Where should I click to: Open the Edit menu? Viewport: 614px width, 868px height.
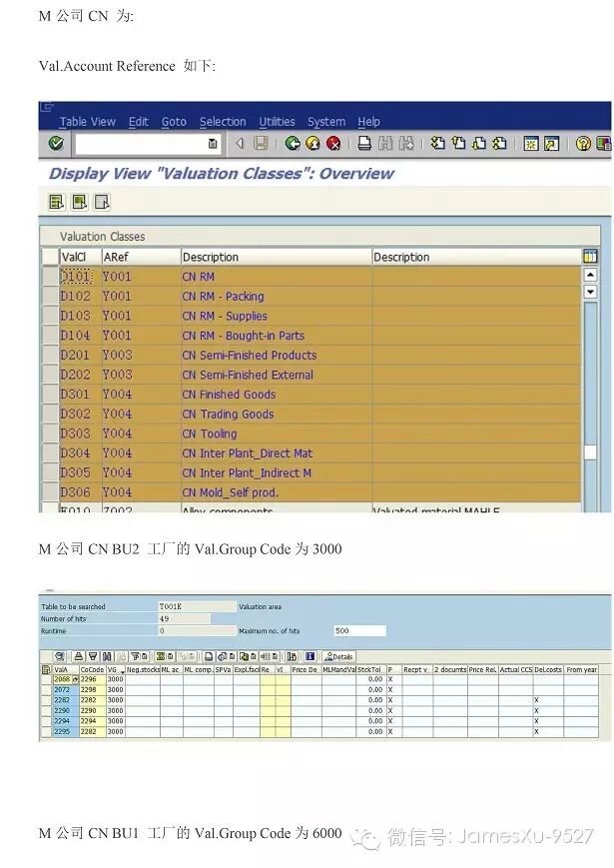coord(139,121)
